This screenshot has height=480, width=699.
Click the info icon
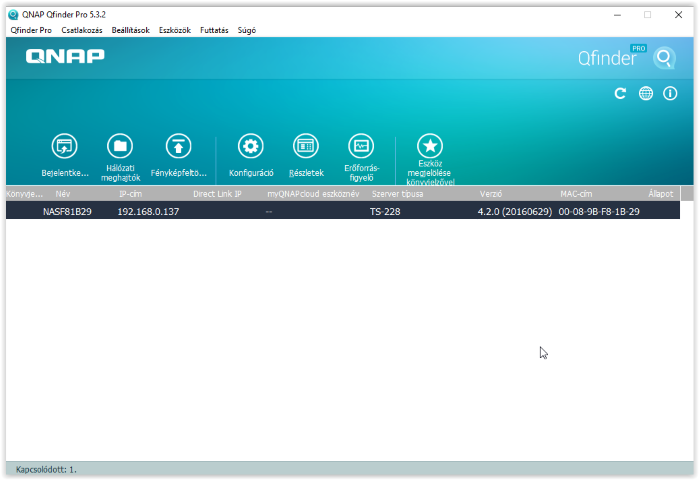point(670,93)
